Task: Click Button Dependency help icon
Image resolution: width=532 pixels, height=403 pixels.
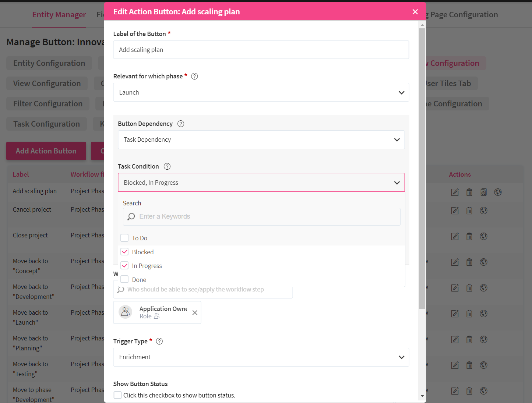Action: click(x=181, y=124)
